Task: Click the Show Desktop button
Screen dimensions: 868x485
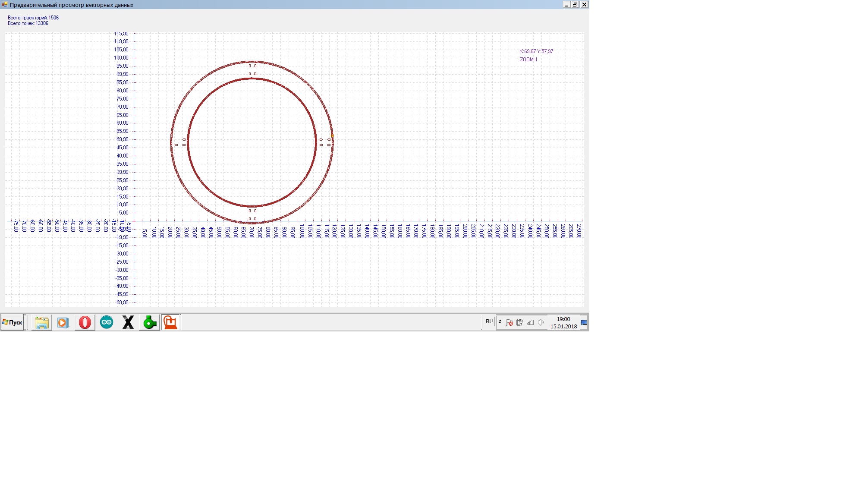Action: pos(584,322)
